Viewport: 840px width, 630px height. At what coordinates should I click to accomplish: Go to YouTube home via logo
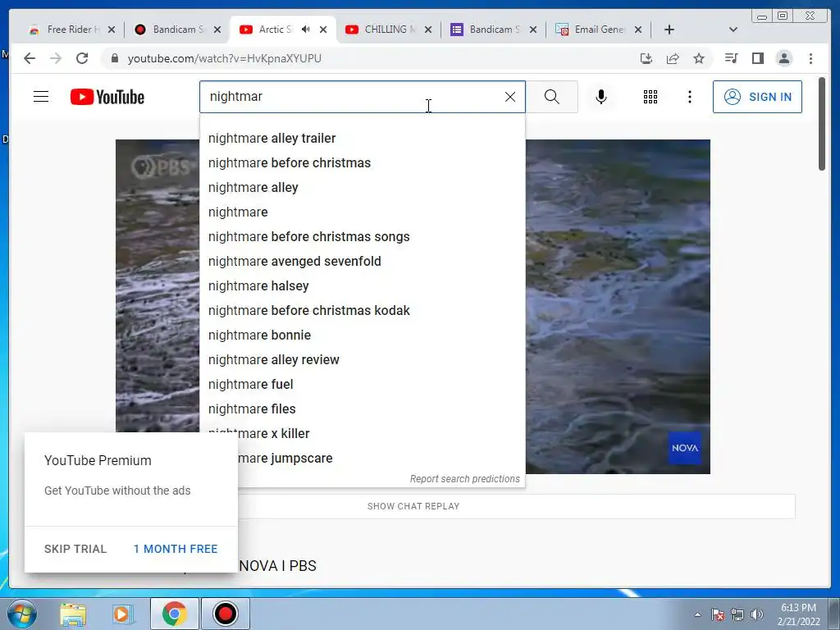coord(107,97)
